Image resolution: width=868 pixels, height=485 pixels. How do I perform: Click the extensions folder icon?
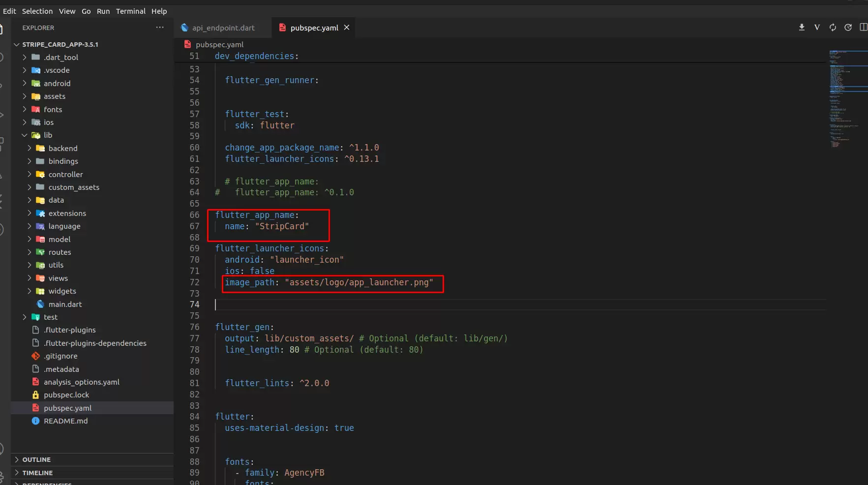[x=40, y=213]
